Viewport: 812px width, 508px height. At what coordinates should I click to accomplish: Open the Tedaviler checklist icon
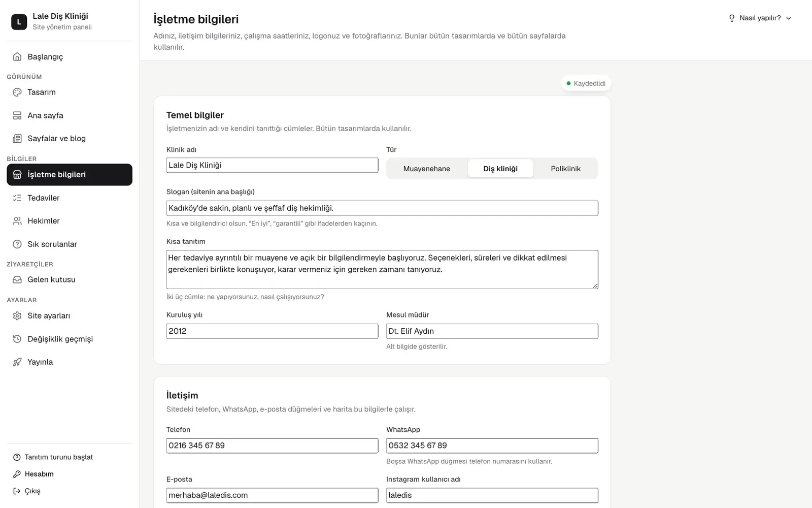pyautogui.click(x=17, y=198)
